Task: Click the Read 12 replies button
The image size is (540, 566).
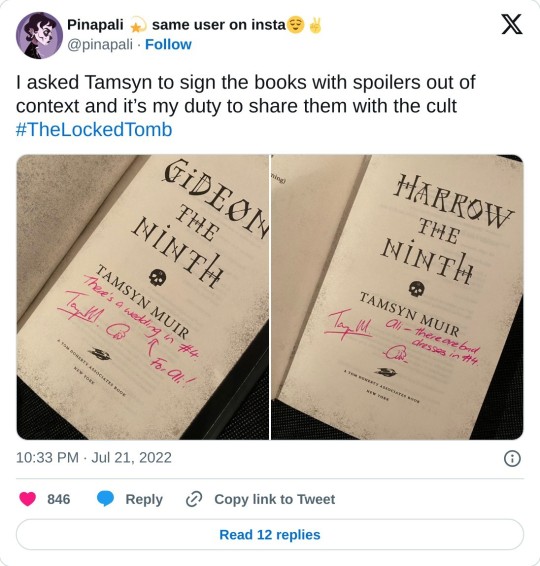Action: [x=270, y=535]
